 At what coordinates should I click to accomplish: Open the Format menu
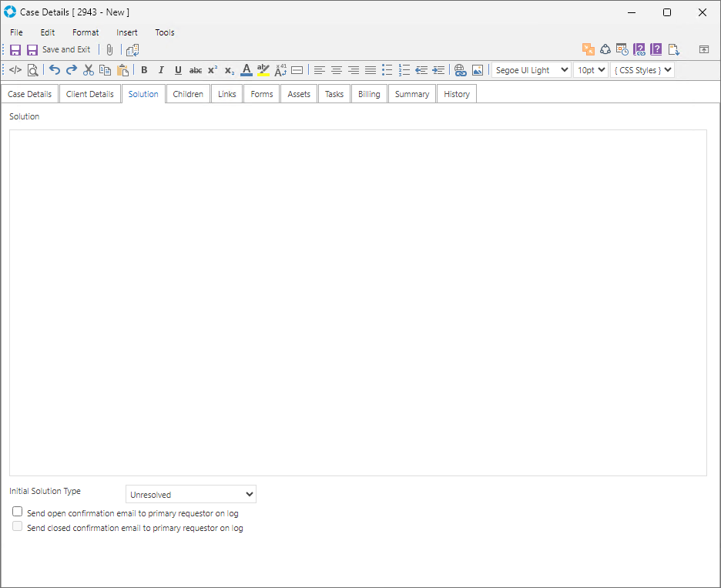(x=86, y=32)
